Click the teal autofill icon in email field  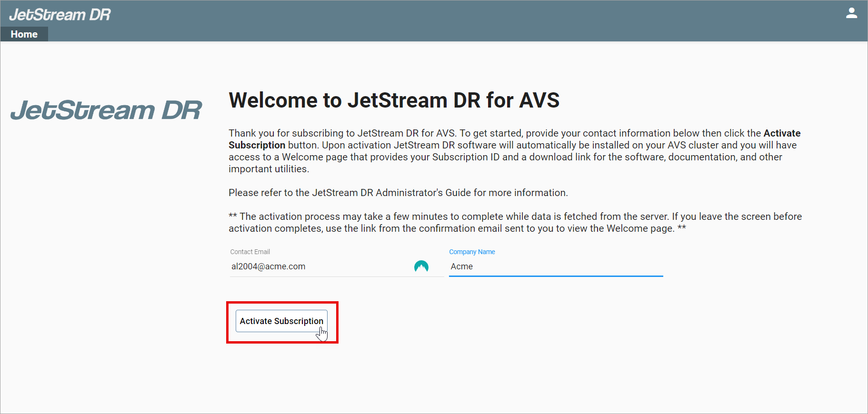(x=421, y=266)
